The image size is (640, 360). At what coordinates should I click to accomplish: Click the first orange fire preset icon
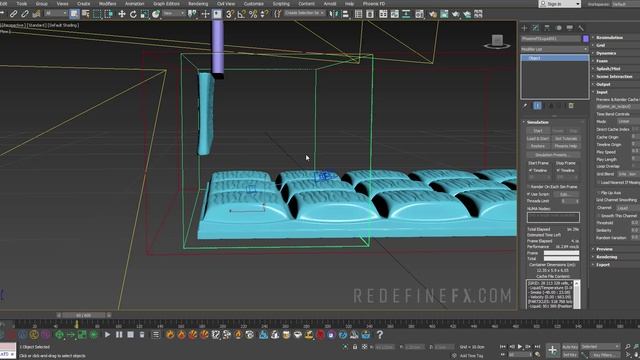tap(170, 335)
